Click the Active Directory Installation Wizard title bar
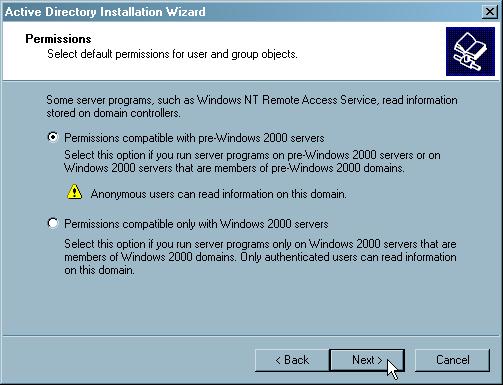 pyautogui.click(x=240, y=12)
